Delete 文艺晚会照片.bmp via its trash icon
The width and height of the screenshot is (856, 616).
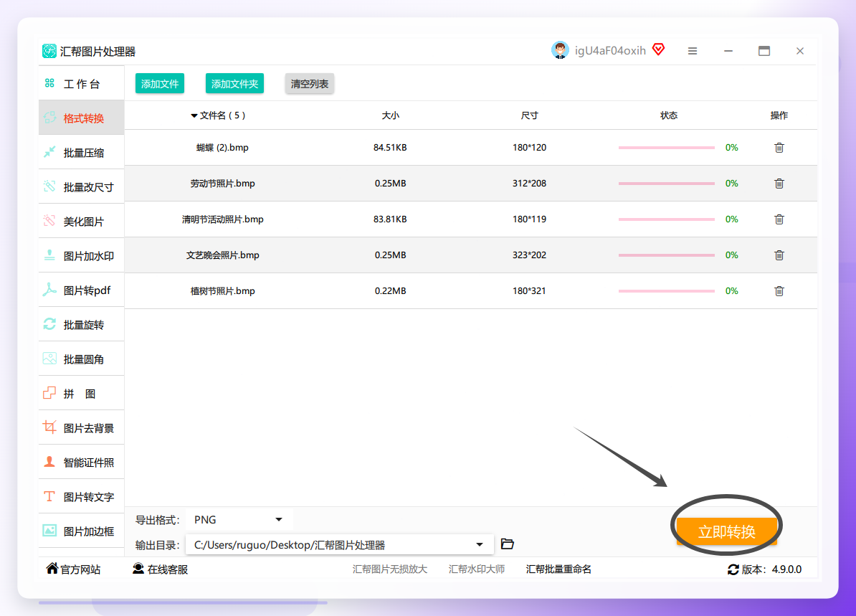[779, 255]
